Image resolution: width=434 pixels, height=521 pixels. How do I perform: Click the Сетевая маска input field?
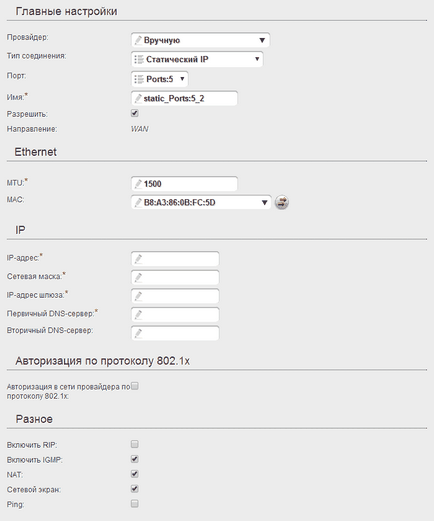pos(175,277)
